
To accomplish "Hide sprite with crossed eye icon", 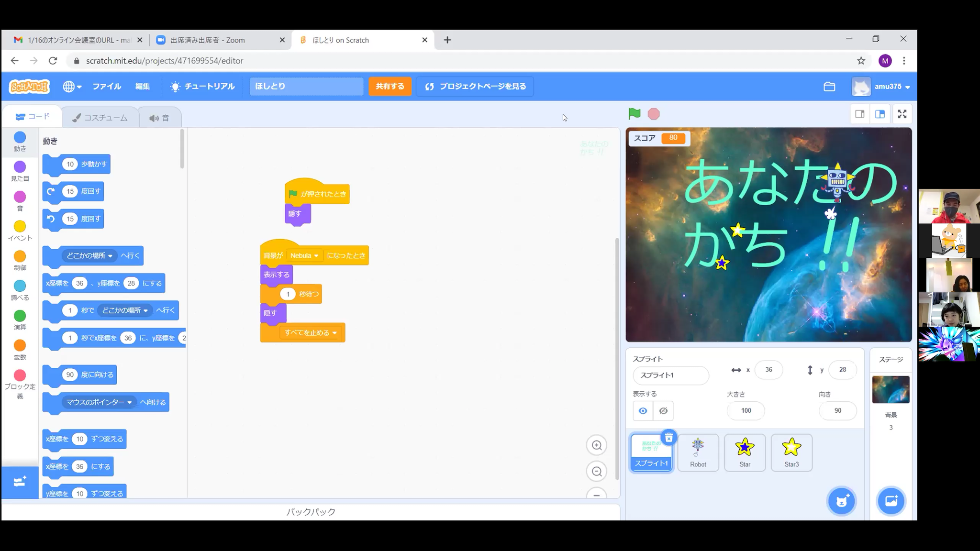I will click(663, 411).
